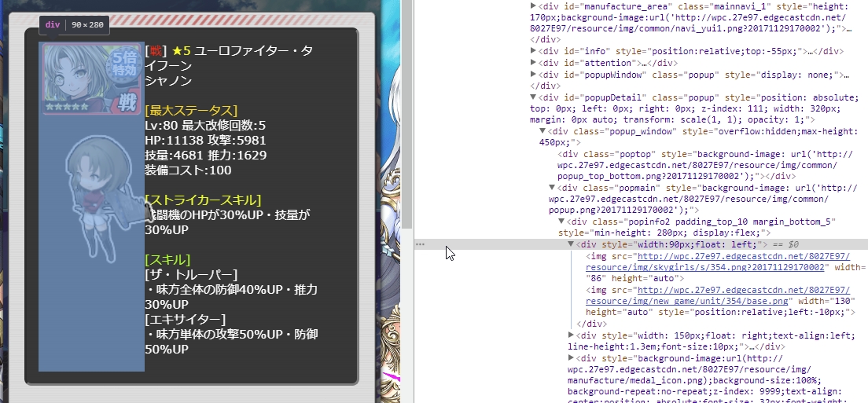868x403 pixels.
Task: Open the unit/354/base.png image link
Action: pos(717,295)
